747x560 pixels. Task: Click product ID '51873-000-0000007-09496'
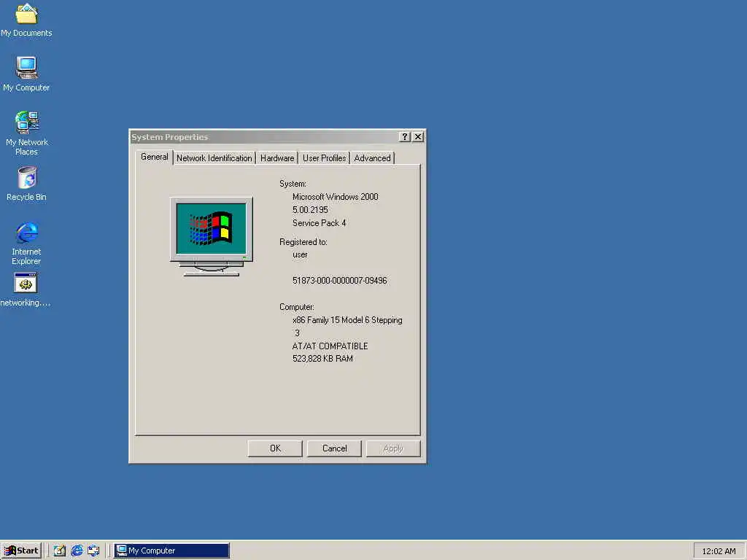coord(340,281)
